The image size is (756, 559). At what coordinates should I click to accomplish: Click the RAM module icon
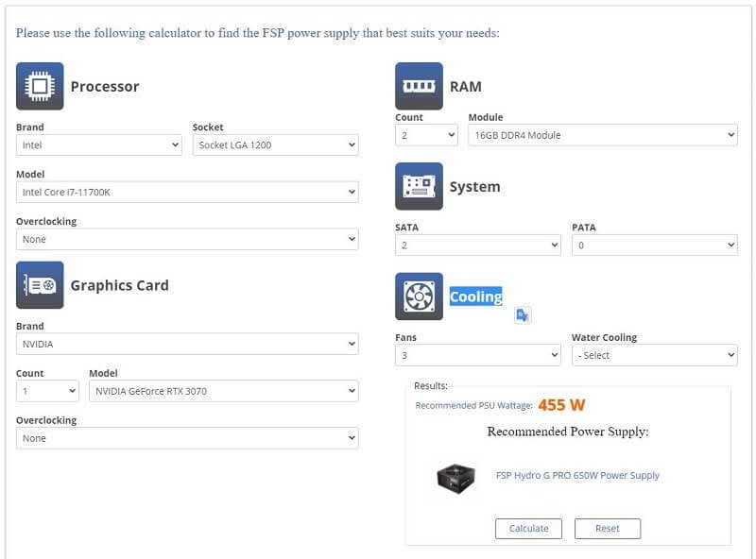[x=419, y=86]
